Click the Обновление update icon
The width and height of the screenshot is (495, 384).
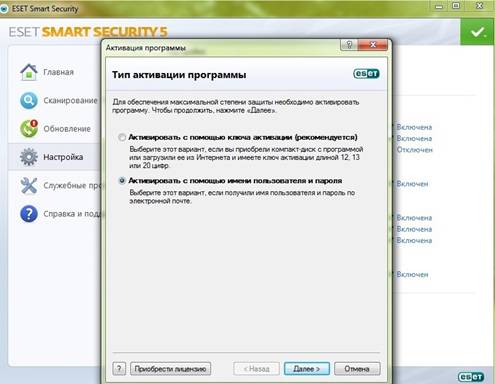(29, 129)
